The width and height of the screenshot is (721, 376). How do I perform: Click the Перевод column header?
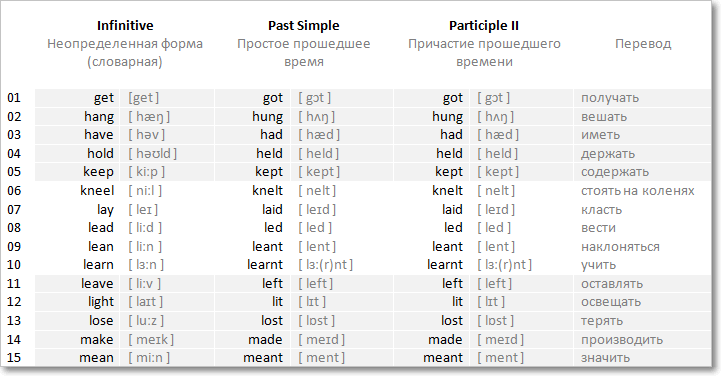pyautogui.click(x=643, y=44)
